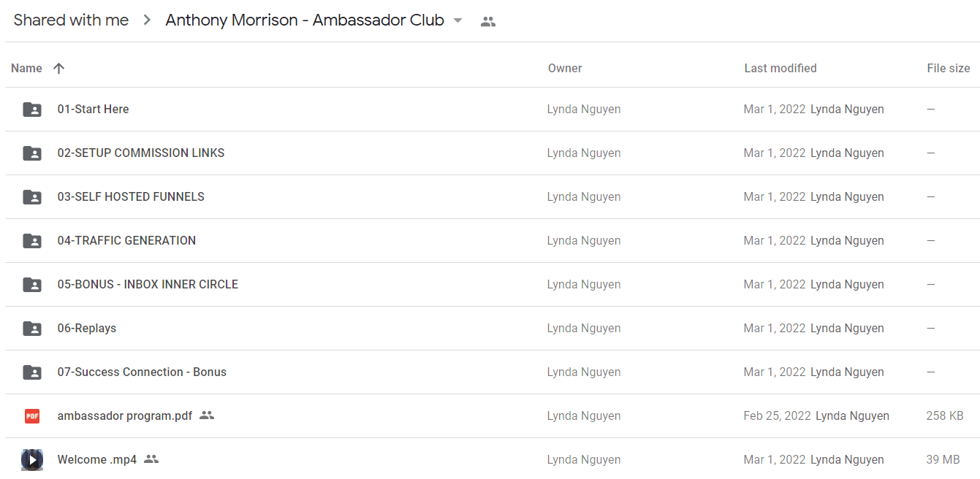Image resolution: width=980 pixels, height=479 pixels.
Task: Click the shared icon next to Welcome .mp4
Action: coord(151,459)
